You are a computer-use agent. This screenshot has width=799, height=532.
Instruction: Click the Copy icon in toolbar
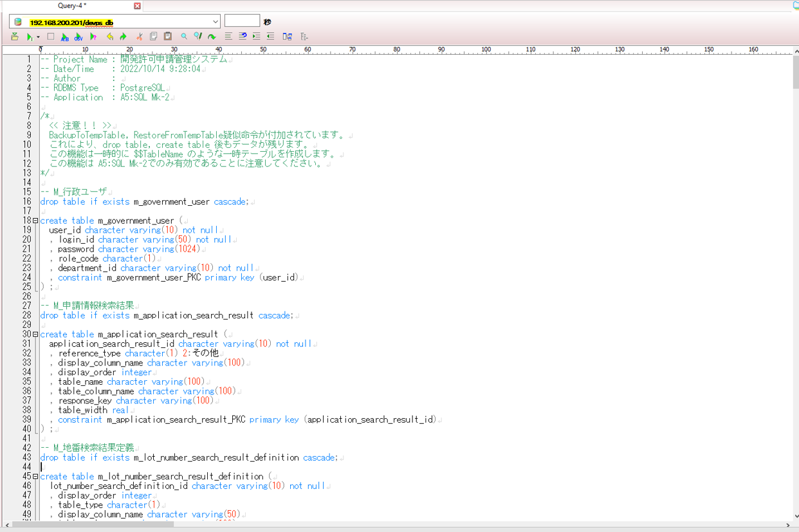pyautogui.click(x=153, y=37)
